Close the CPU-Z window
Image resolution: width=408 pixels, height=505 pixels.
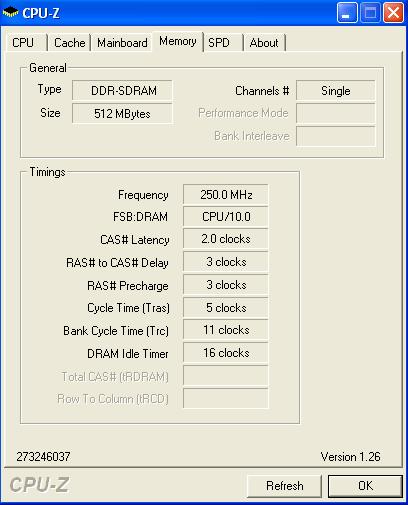(393, 13)
